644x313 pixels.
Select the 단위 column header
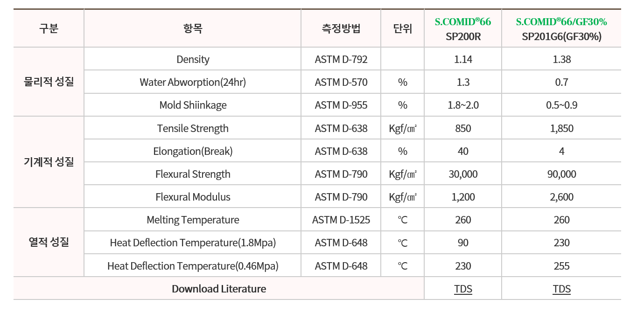pos(403,28)
